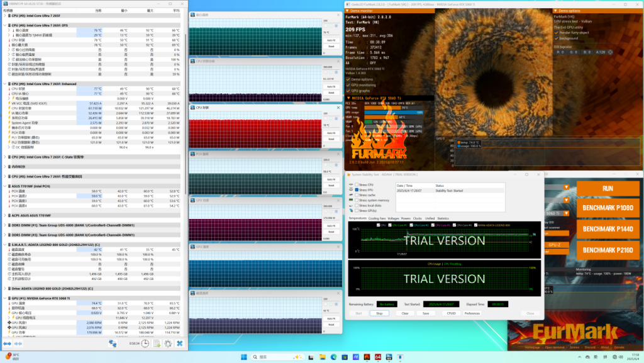Viewport: 644px width, 363px height.
Task: Collapse GPU [#1] NVIDIA GeForce RTX 5060 Ti group
Action: click(5, 298)
